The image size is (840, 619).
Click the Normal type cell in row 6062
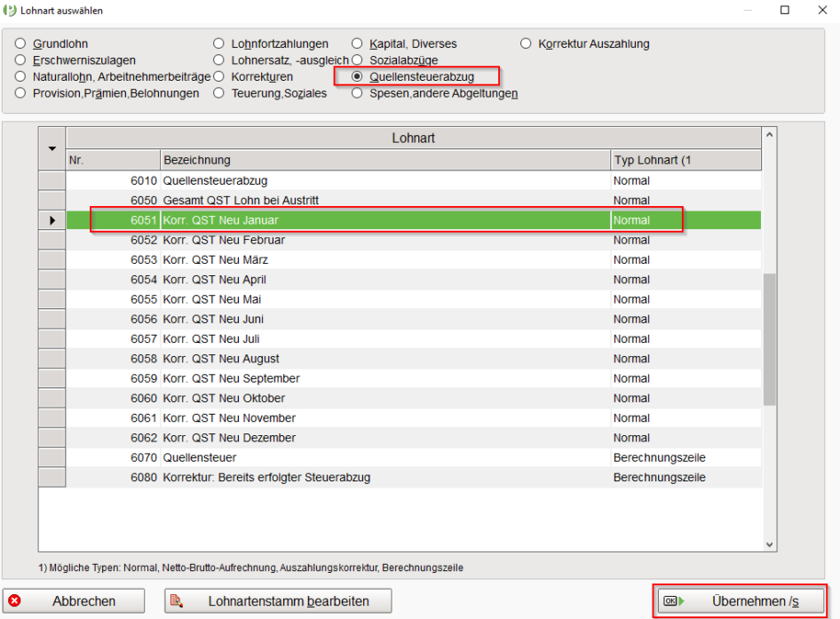coord(685,439)
